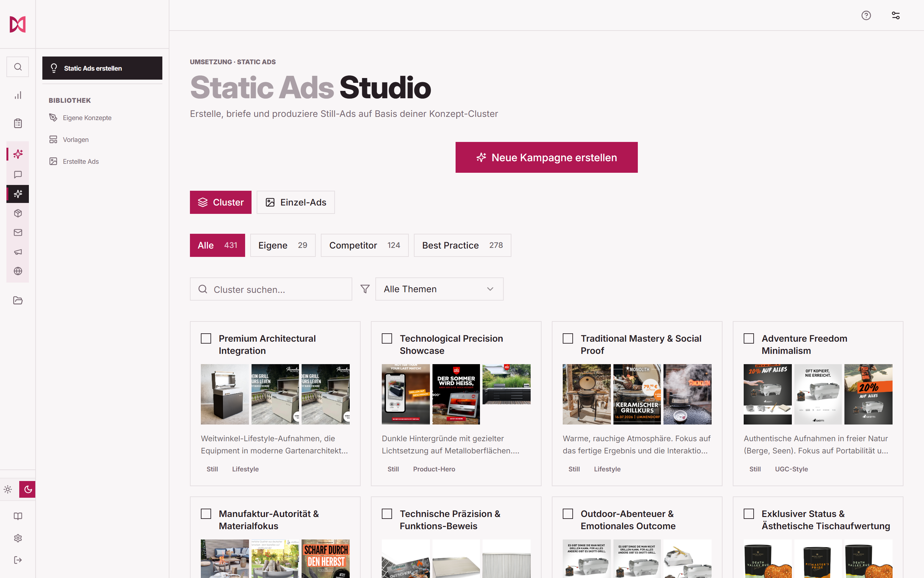The image size is (924, 578).
Task: Open the megaphone icon
Action: 18,252
